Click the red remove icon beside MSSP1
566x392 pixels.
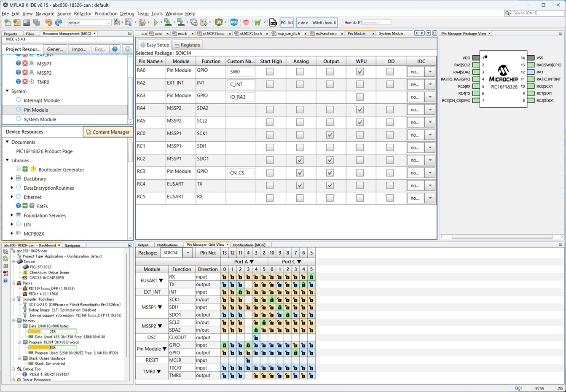point(25,64)
